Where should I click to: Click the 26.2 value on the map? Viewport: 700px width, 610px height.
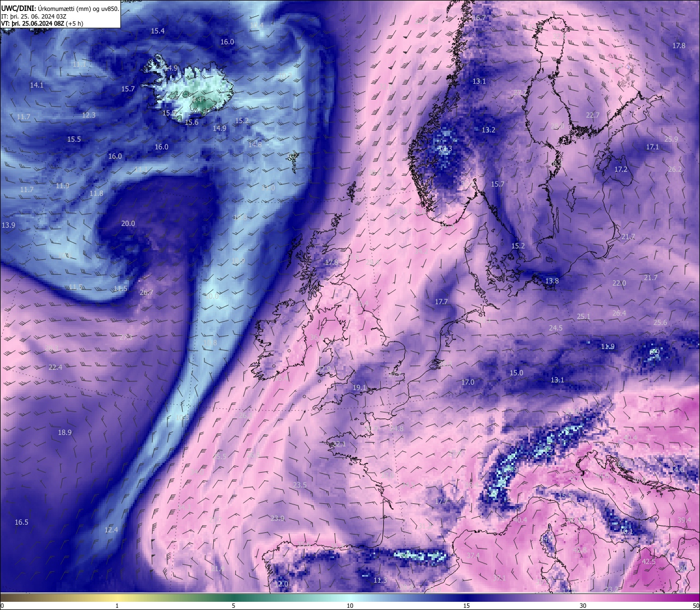(675, 169)
